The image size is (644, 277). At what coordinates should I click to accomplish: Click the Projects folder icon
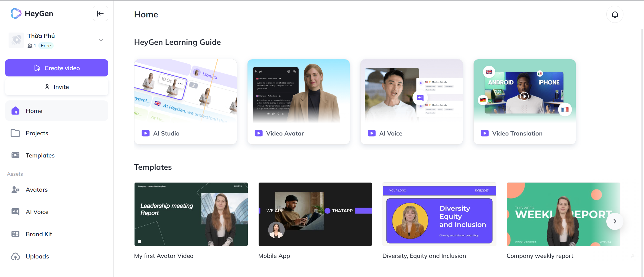[15, 133]
